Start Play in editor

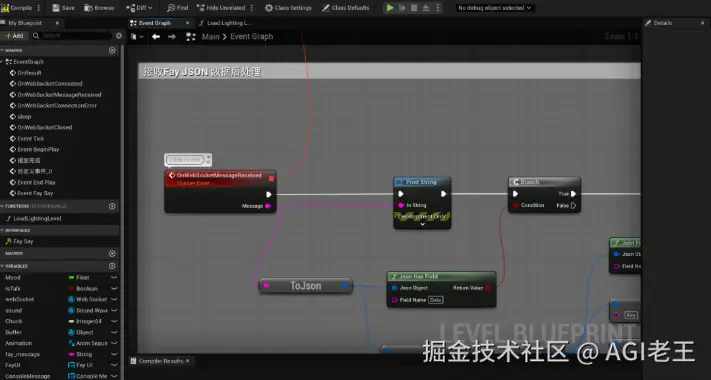pos(390,8)
